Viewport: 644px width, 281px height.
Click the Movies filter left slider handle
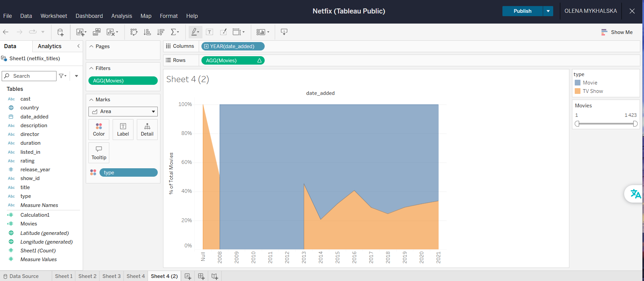pyautogui.click(x=577, y=124)
